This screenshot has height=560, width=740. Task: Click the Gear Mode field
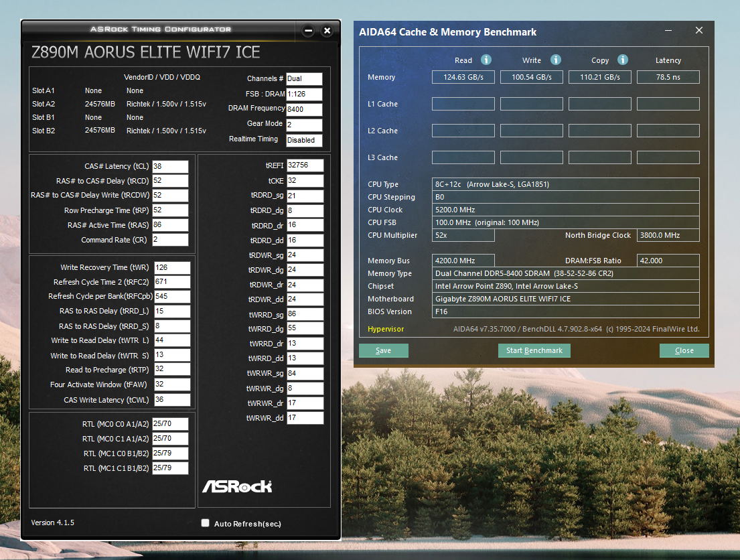pos(304,125)
